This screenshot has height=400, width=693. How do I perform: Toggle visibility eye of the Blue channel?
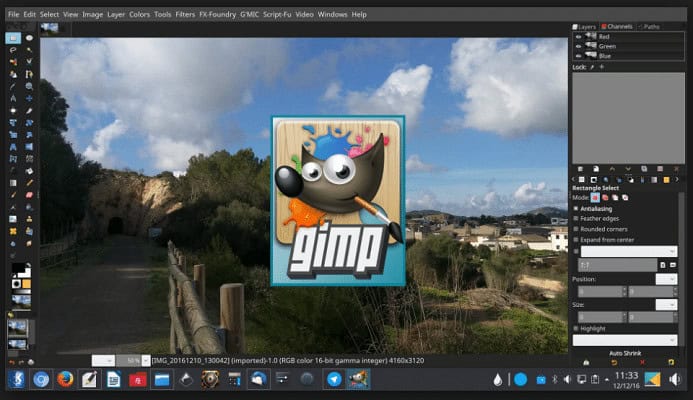(578, 56)
